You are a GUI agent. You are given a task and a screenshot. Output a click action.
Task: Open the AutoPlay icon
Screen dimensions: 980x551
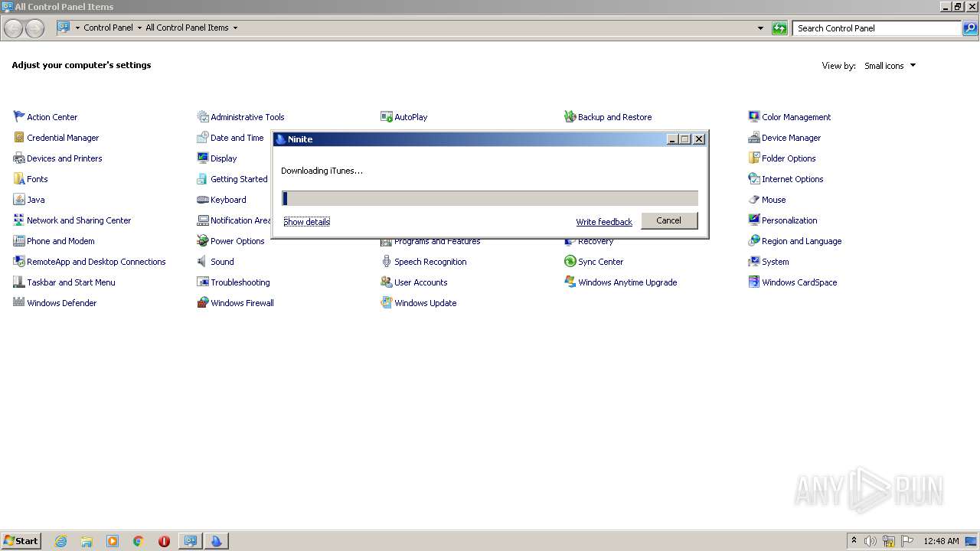coord(387,116)
